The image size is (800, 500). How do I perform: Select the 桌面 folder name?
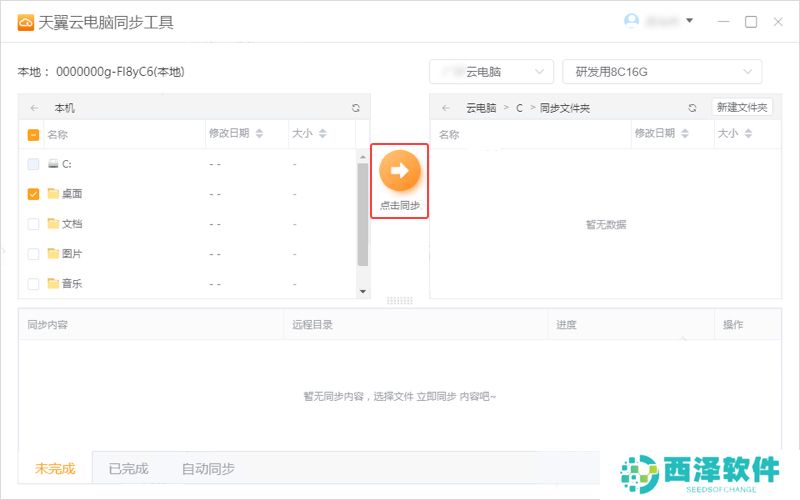(x=72, y=194)
